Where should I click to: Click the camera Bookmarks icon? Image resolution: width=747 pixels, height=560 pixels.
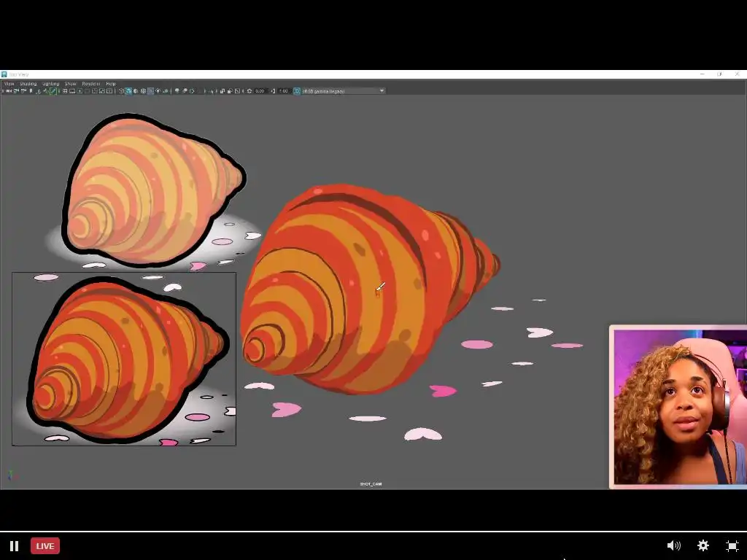(x=31, y=91)
